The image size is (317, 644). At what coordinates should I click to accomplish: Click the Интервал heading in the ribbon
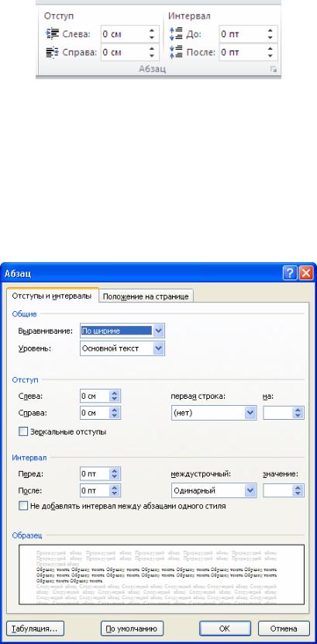click(189, 16)
